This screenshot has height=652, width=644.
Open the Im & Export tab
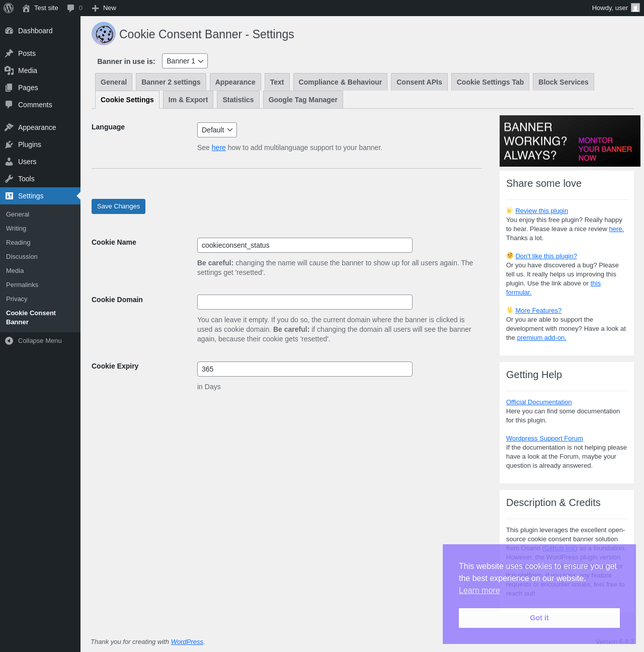tap(188, 100)
